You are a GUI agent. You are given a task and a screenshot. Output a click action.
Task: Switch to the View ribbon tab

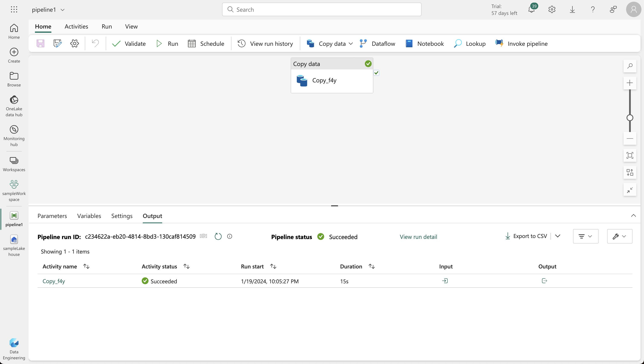[131, 26]
